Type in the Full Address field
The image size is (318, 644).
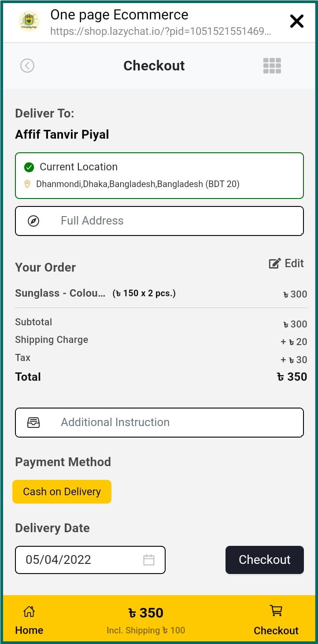(x=176, y=221)
